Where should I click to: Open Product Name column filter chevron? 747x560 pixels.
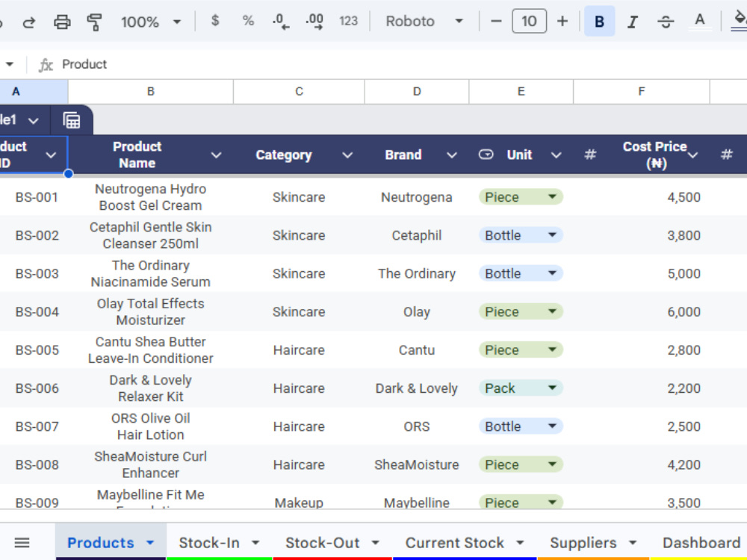[217, 155]
